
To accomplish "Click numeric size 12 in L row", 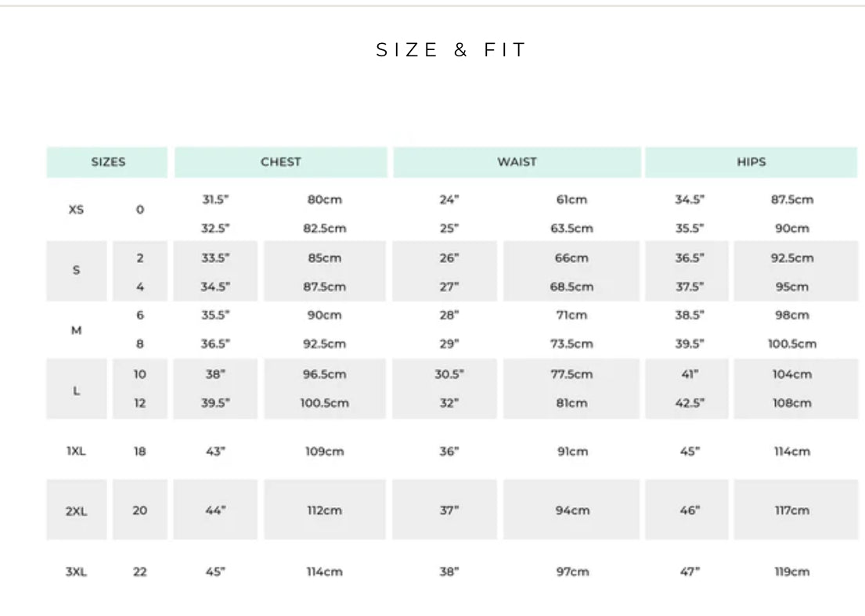I will point(139,403).
